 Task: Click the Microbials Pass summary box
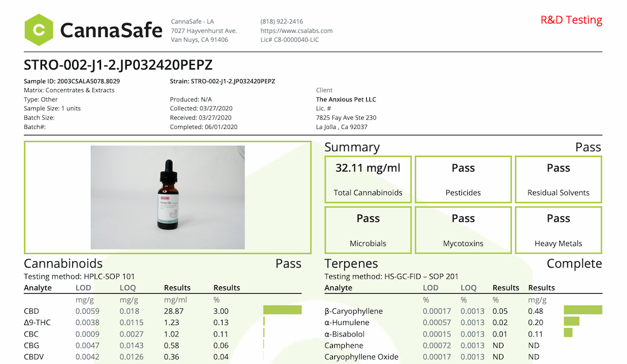pyautogui.click(x=368, y=230)
